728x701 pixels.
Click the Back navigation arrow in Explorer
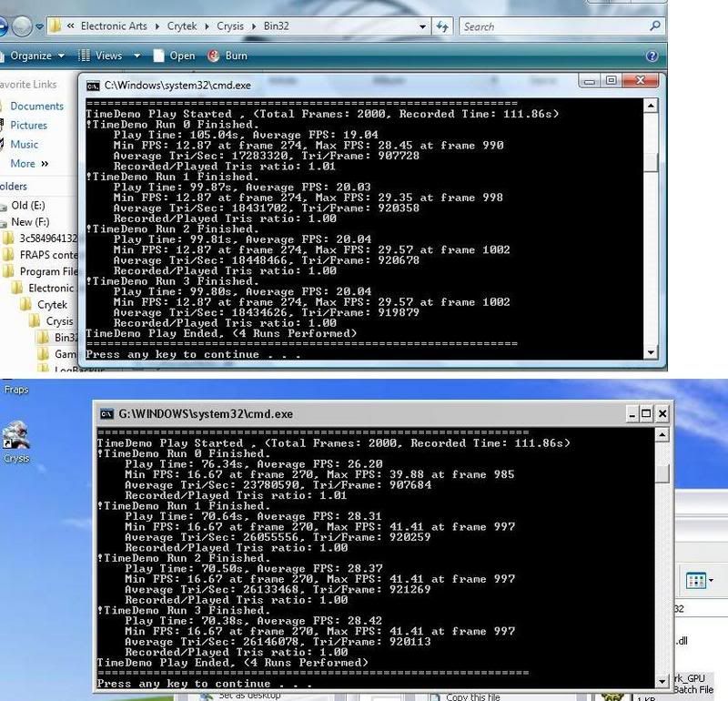coord(3,26)
